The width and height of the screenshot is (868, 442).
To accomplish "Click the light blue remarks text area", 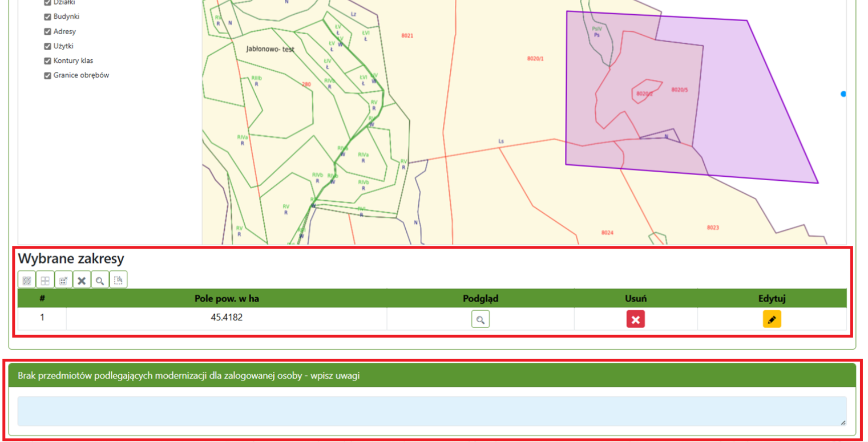I will (431, 411).
